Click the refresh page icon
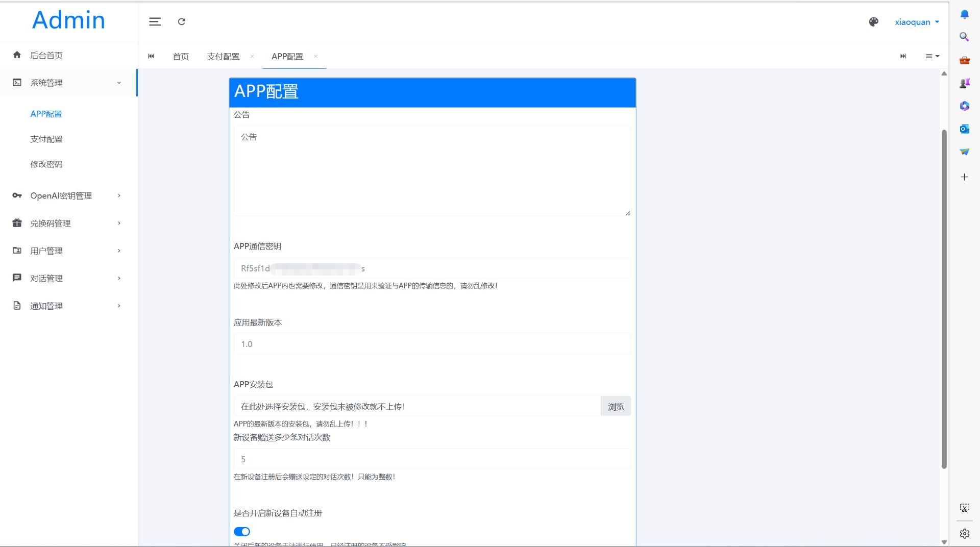 [182, 21]
